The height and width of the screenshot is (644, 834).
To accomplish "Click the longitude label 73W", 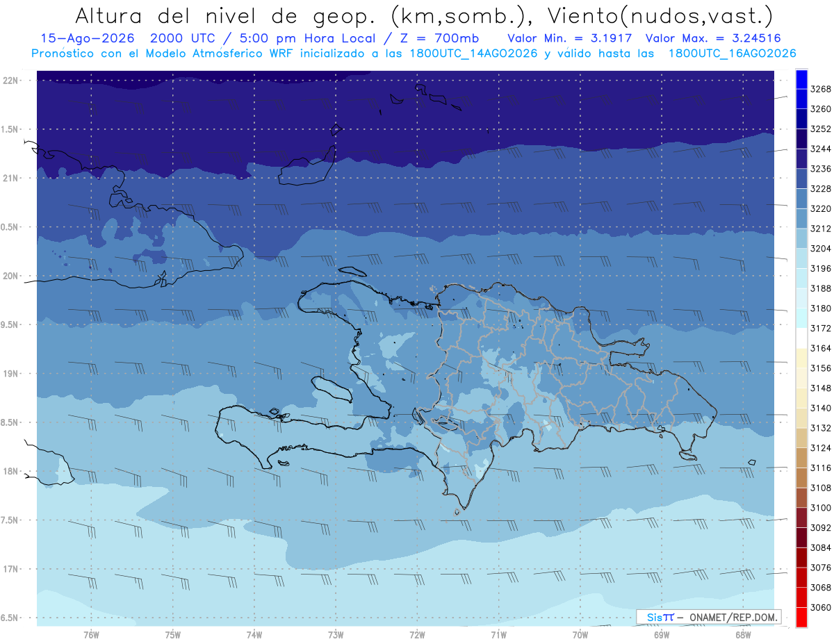I will [336, 634].
